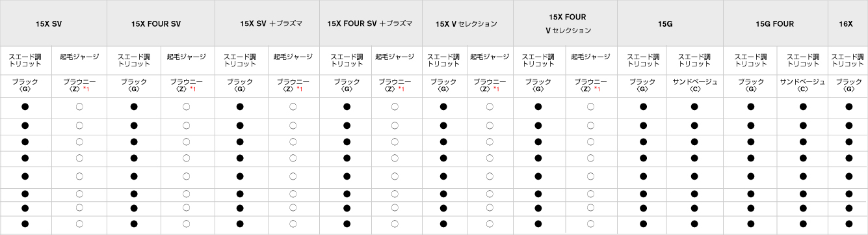Click first-row filled dot under 15X SV ブラック
This screenshot has width=868, height=235.
point(26,107)
